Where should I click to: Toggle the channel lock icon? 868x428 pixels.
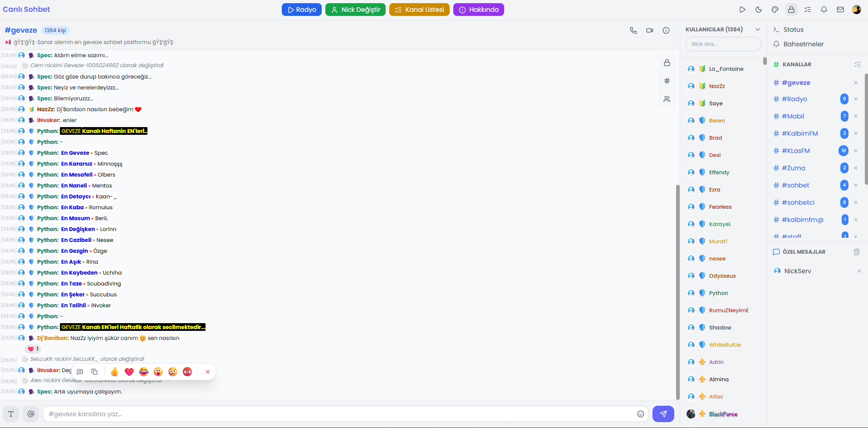pyautogui.click(x=667, y=63)
